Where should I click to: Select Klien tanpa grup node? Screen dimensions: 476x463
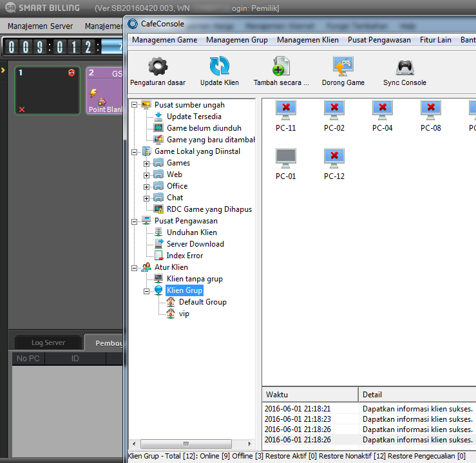coord(195,279)
